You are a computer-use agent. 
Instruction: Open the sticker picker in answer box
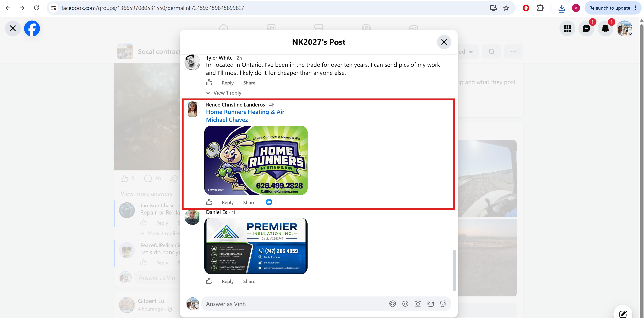coord(443,304)
